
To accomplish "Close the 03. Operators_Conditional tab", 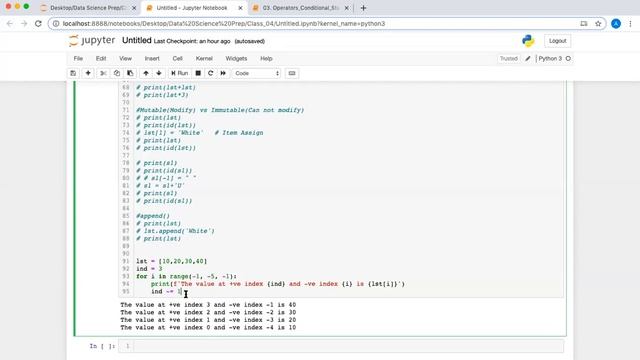I will [x=347, y=8].
